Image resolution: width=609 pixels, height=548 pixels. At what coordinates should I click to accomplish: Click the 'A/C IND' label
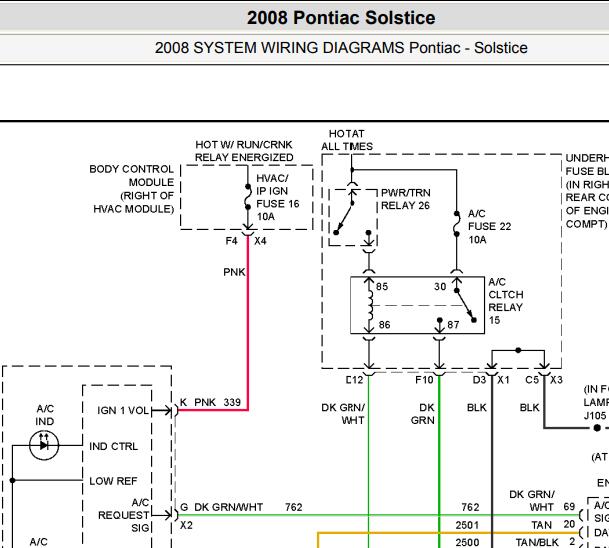pyautogui.click(x=45, y=415)
